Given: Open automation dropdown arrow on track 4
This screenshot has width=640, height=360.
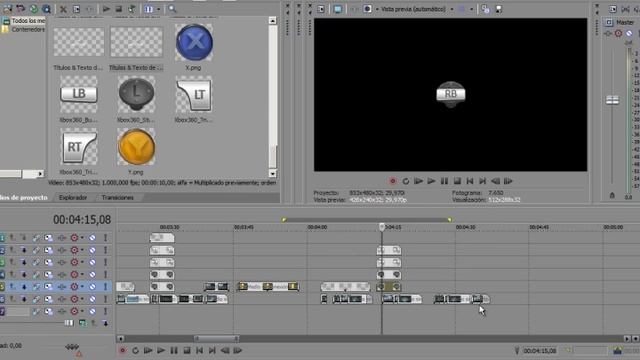Looking at the screenshot, I should click(x=82, y=274).
